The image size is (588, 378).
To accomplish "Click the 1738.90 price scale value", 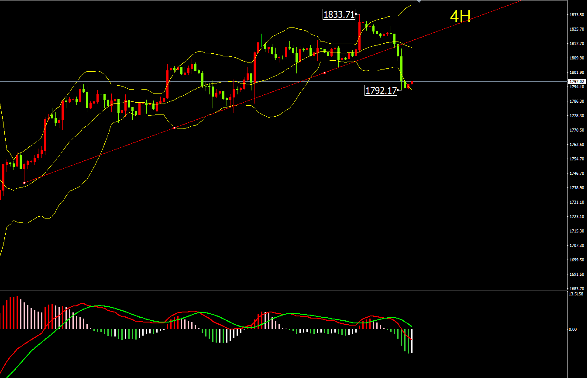I will point(577,188).
